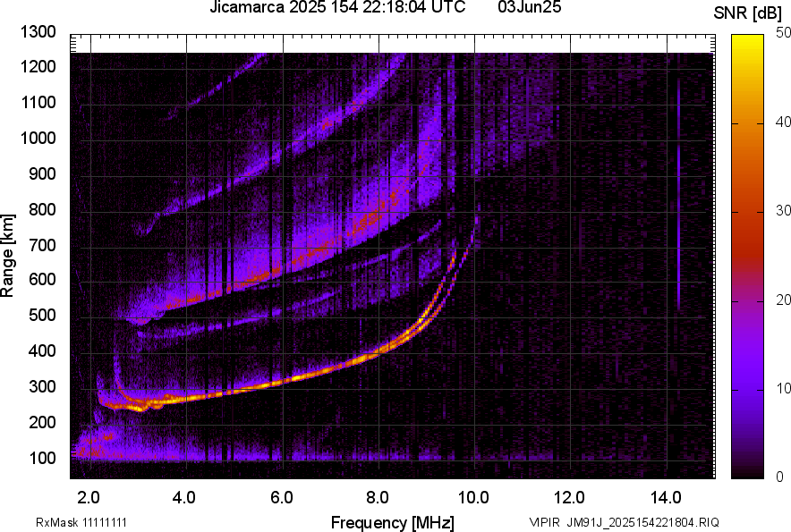Click the vertical interference line near 14.2 MHz

(x=678, y=194)
